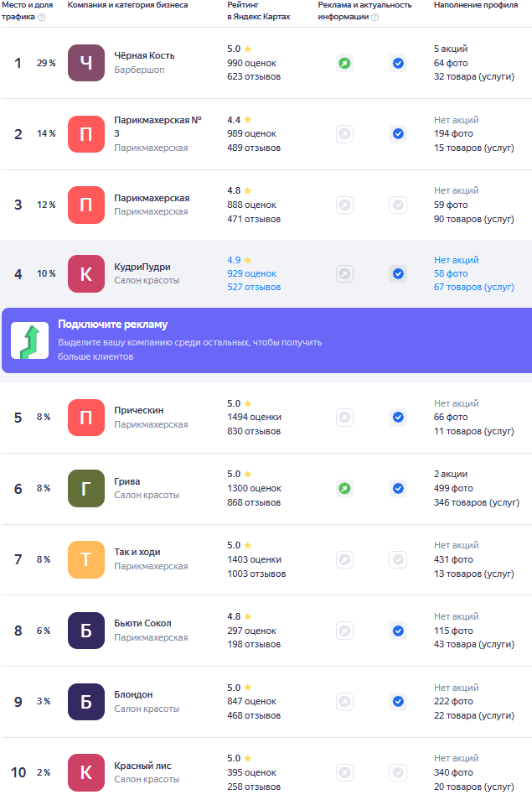Screen dimensions: 532x805
Task: Click Бьюти Сокол company name
Action: (x=142, y=624)
